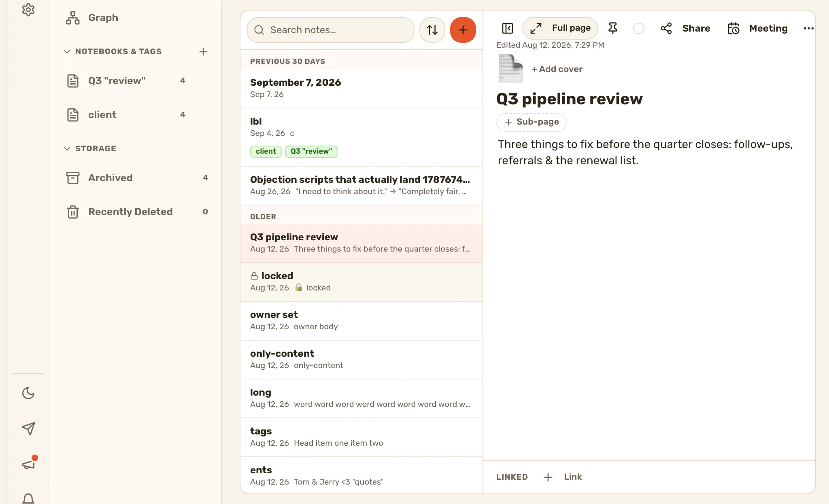Image resolution: width=829 pixels, height=504 pixels.
Task: Open the more options ellipsis menu
Action: click(808, 28)
